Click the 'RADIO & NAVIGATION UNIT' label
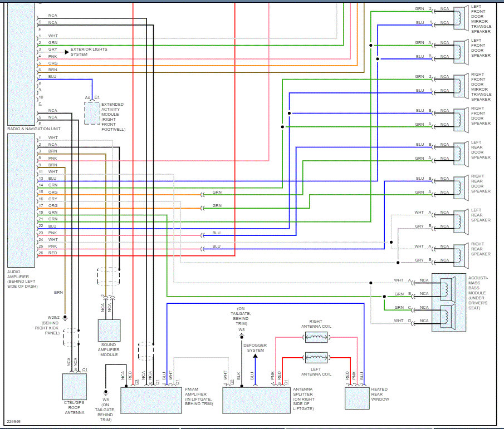 [x=34, y=129]
